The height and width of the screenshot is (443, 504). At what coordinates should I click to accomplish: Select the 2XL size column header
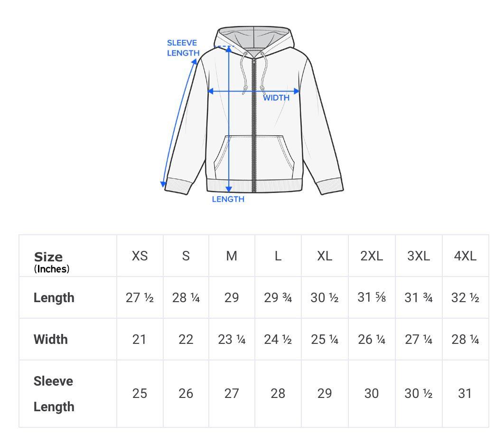pos(372,256)
